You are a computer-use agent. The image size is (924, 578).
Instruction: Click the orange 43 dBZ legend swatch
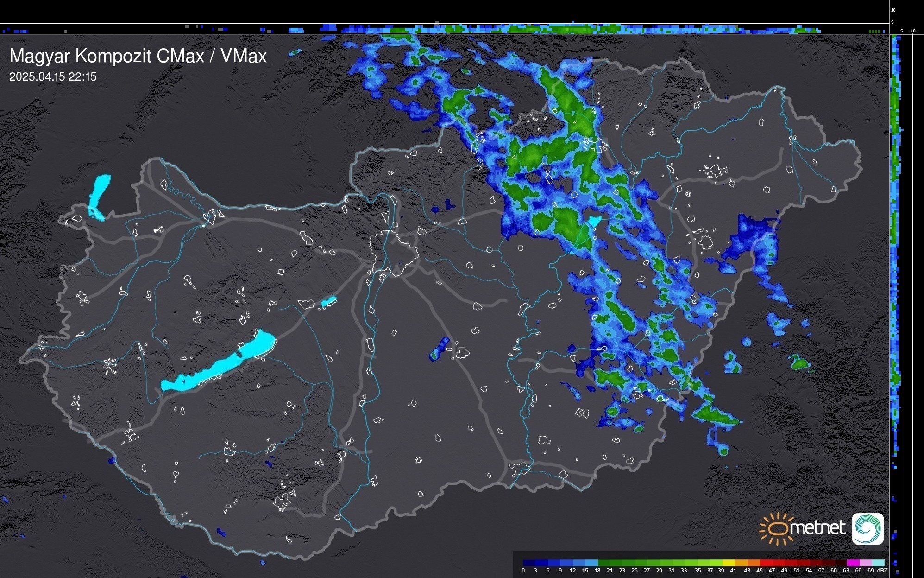pyautogui.click(x=754, y=563)
